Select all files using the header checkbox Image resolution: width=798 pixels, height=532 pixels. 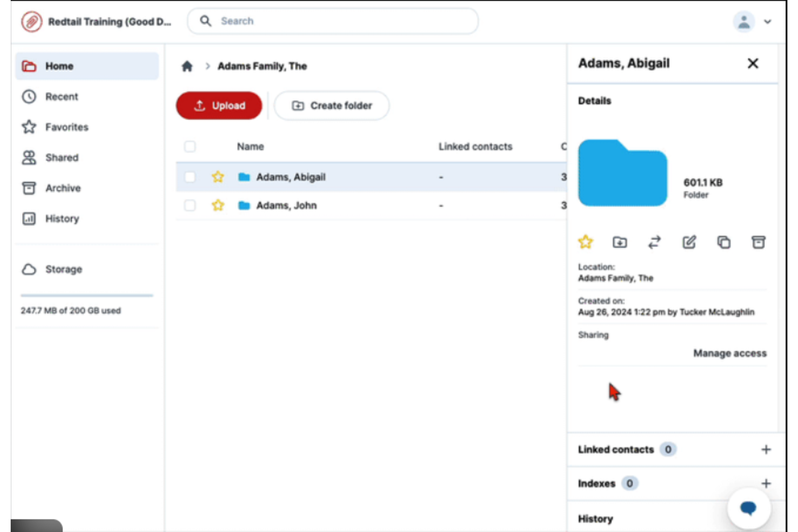pyautogui.click(x=190, y=146)
